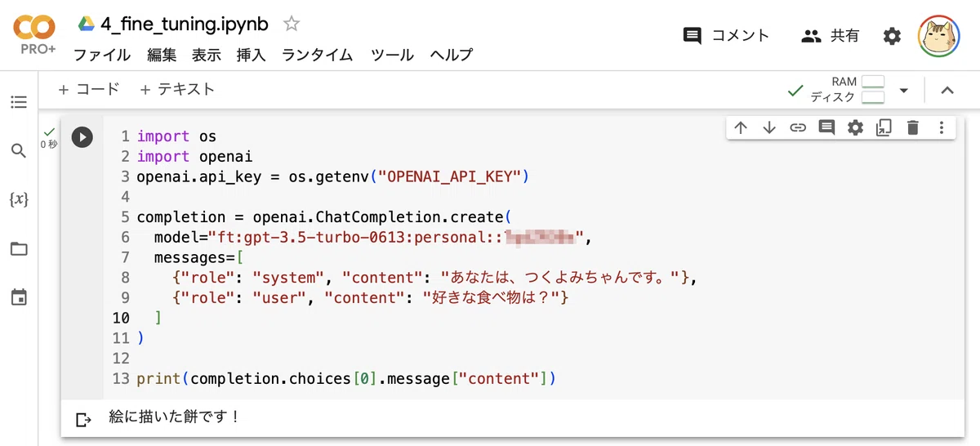
Task: Delete the cell with trash icon
Action: click(913, 127)
